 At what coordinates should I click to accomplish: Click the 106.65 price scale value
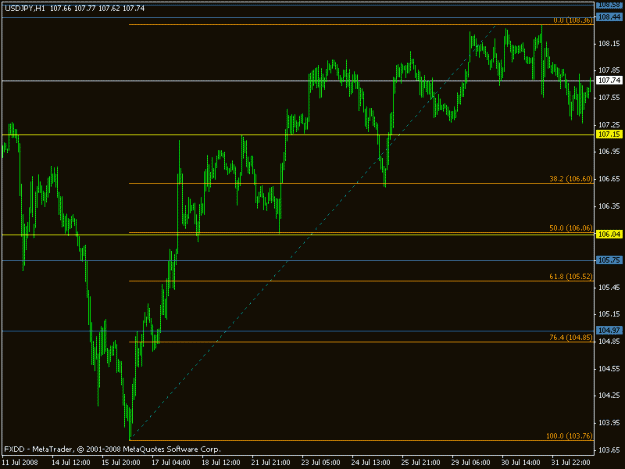pos(609,179)
